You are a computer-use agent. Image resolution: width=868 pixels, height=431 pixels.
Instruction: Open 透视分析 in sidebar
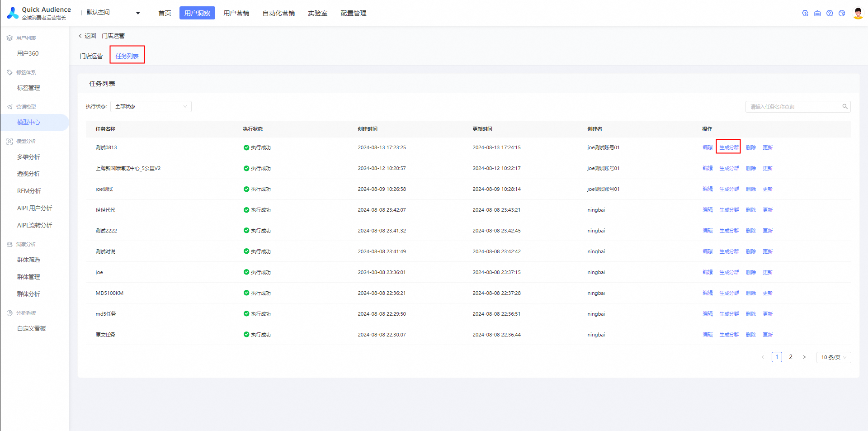28,174
